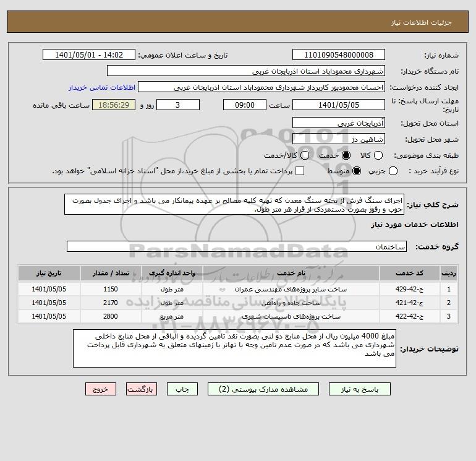Screen dimensions: 476x461
Task: Click the شرح کلی نیاز description box
Action: (x=234, y=205)
